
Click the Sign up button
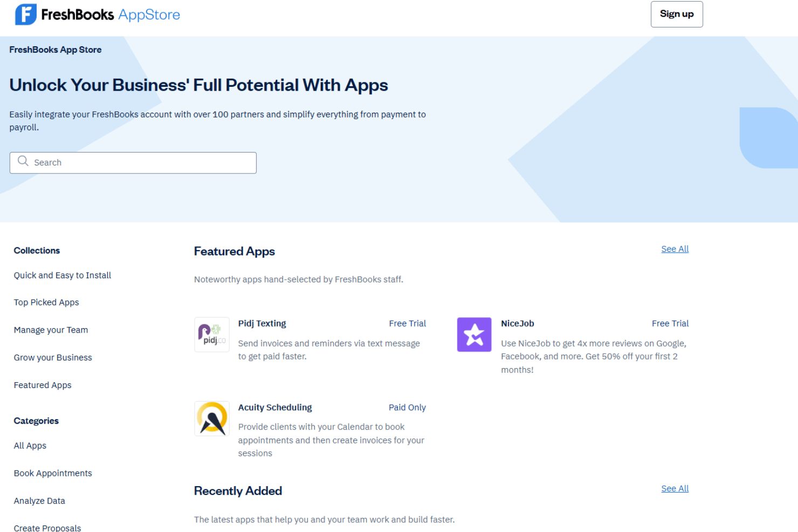pyautogui.click(x=677, y=14)
